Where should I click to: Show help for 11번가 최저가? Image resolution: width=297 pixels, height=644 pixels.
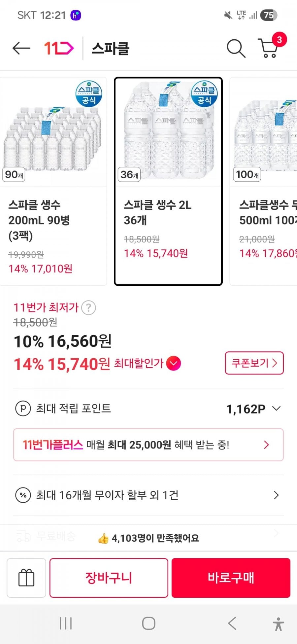tap(88, 308)
